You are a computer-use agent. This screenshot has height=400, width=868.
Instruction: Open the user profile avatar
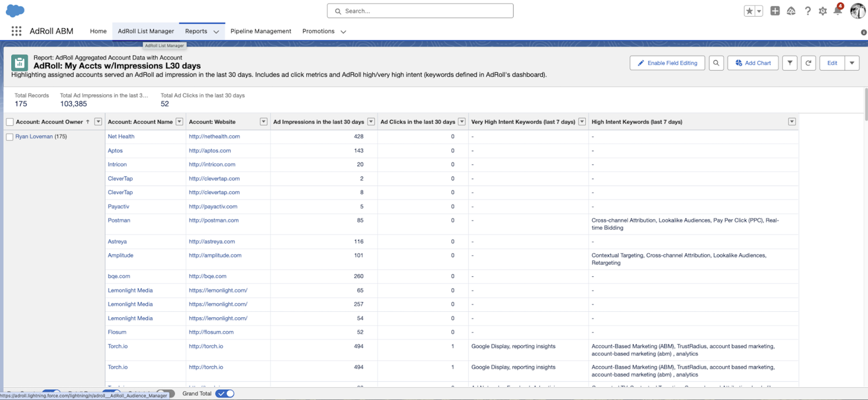coord(857,11)
